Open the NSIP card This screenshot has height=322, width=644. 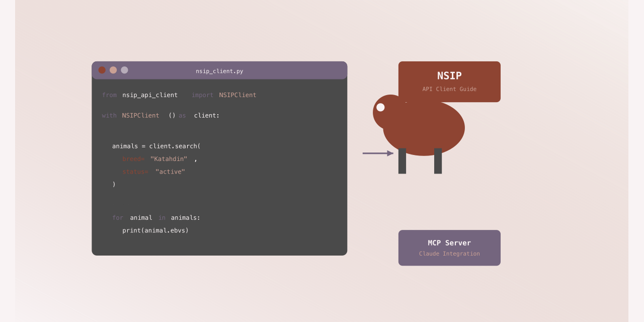coord(449,82)
